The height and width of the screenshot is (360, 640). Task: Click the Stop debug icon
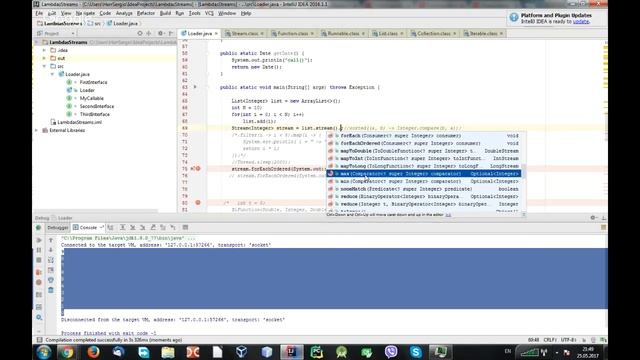pyautogui.click(x=39, y=260)
